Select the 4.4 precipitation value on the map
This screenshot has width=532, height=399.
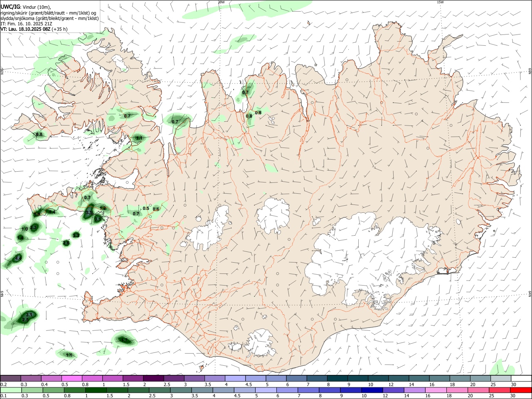18,258
